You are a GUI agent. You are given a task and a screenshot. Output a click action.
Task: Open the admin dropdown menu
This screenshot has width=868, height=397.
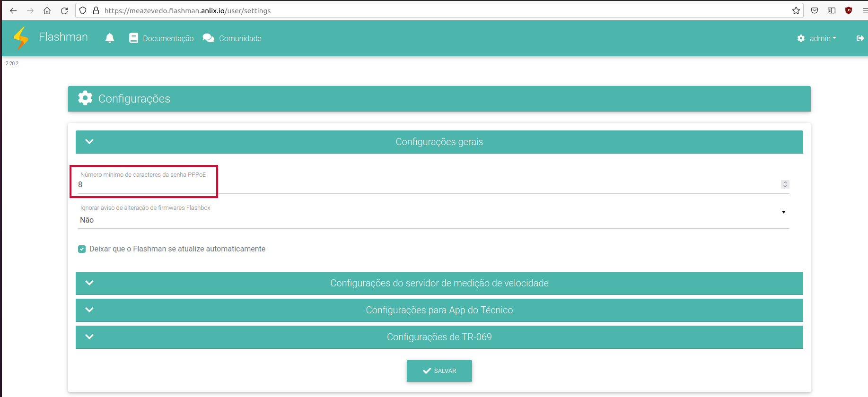coord(816,38)
